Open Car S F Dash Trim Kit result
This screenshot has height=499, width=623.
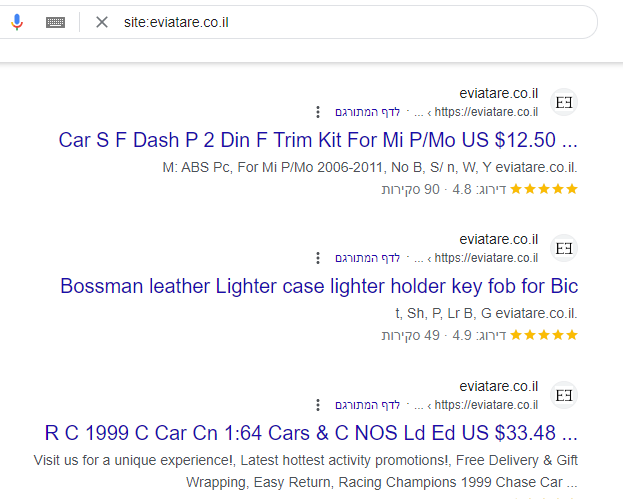(x=318, y=140)
